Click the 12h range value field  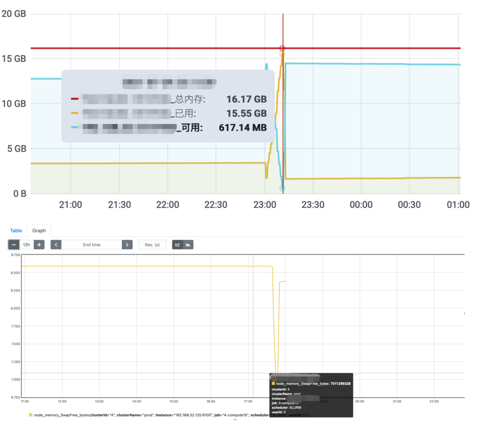point(27,245)
